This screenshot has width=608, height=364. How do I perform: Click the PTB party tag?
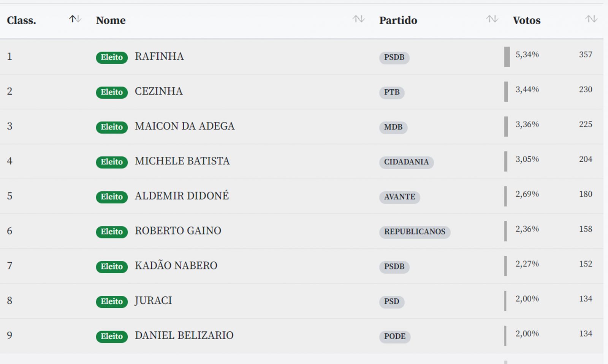[392, 92]
